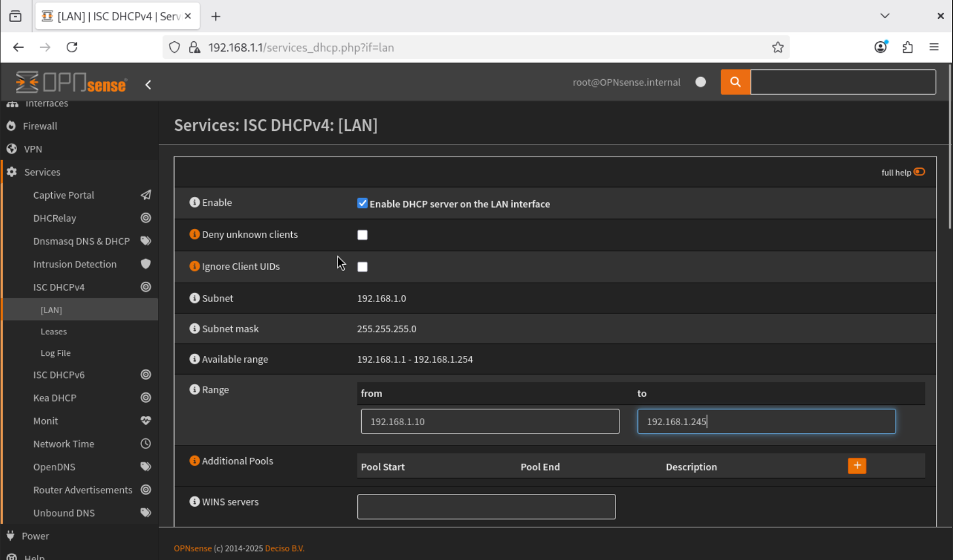Tick the Ignore Client UIDs checkbox

click(362, 267)
